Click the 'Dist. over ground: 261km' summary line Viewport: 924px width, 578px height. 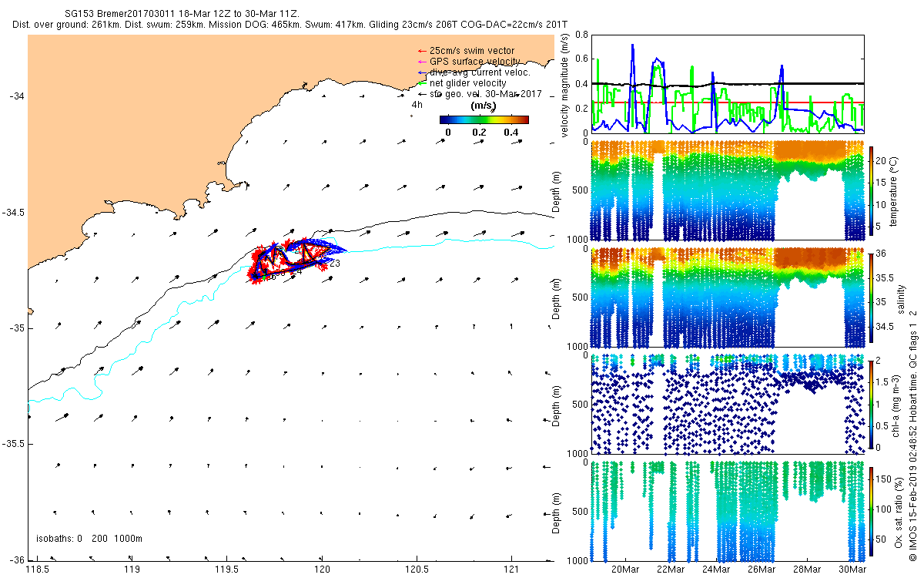pos(290,25)
